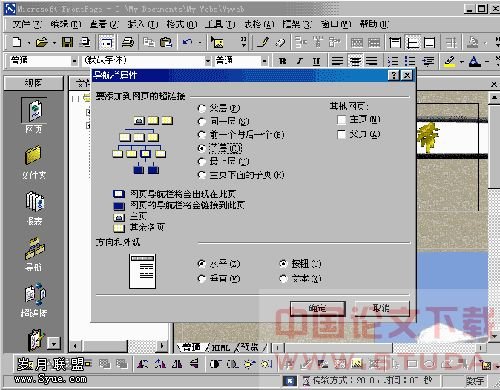The height and width of the screenshot is (390, 500).
Task: Open the highlight color dropdown arrow
Action: pos(462,62)
